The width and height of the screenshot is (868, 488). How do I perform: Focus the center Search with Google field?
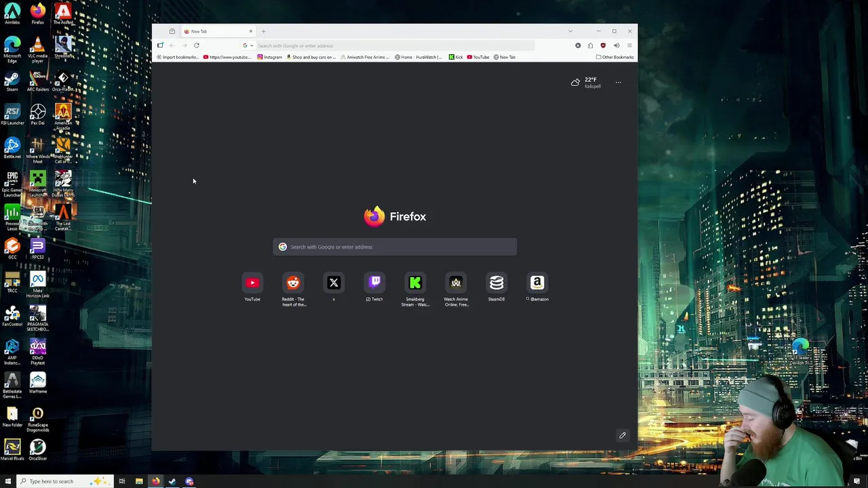(x=395, y=247)
